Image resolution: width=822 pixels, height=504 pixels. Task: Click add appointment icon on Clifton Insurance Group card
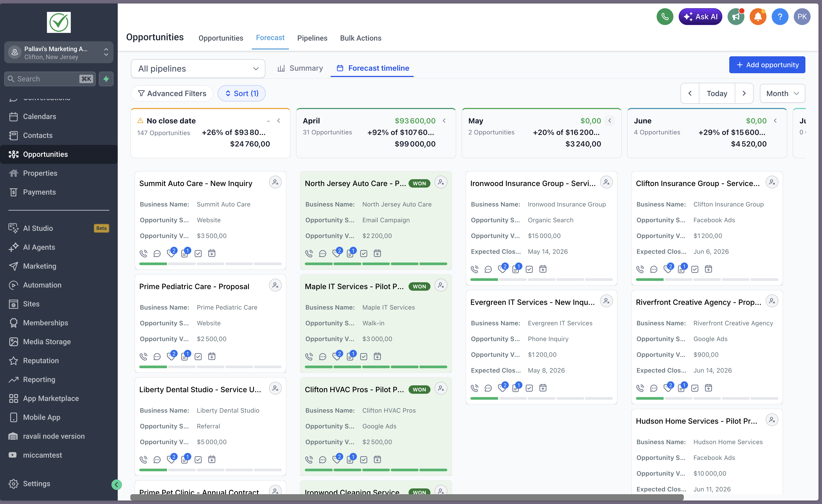coord(708,269)
